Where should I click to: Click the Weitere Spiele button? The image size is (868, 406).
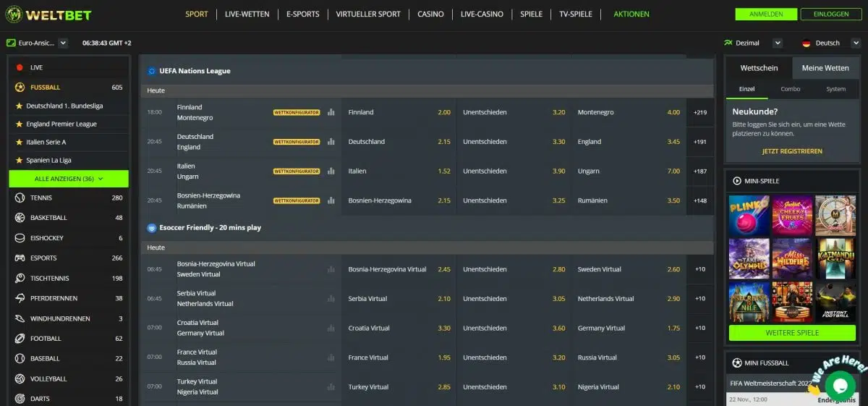point(792,333)
